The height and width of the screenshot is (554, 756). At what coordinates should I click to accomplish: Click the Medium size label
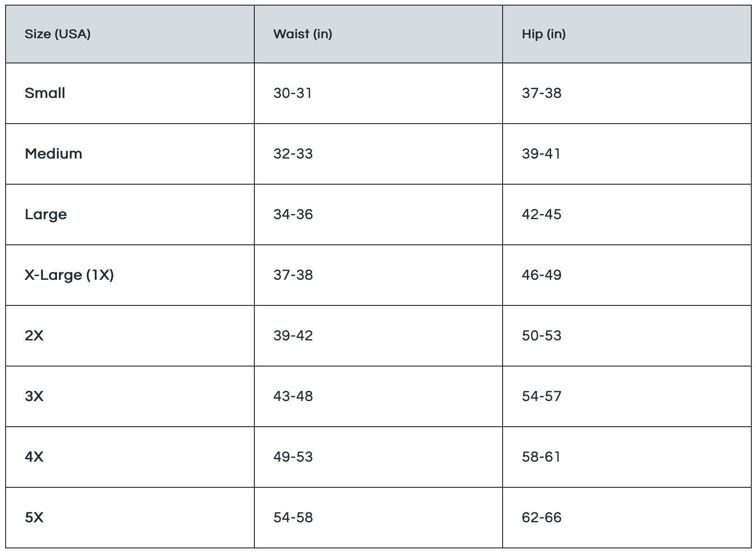pyautogui.click(x=53, y=154)
